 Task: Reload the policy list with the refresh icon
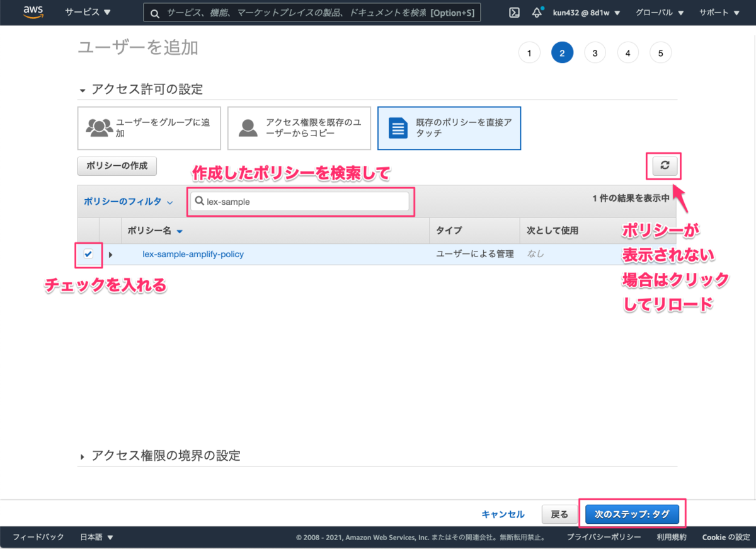click(663, 165)
